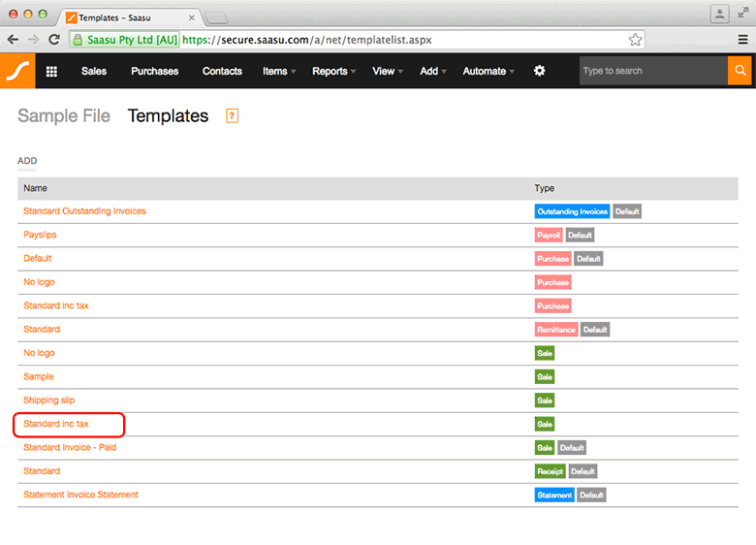Open the Payslips template
Image resolution: width=756 pixels, height=545 pixels.
(x=40, y=235)
